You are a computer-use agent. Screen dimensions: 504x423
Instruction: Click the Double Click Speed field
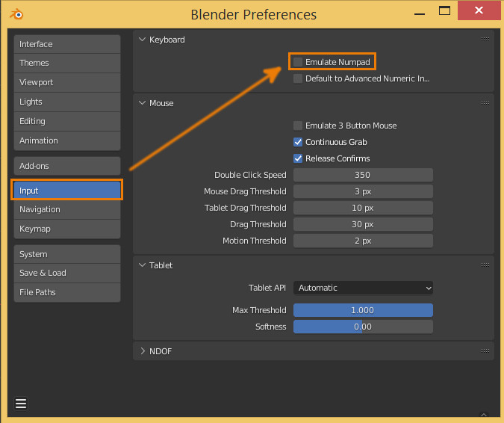[363, 175]
